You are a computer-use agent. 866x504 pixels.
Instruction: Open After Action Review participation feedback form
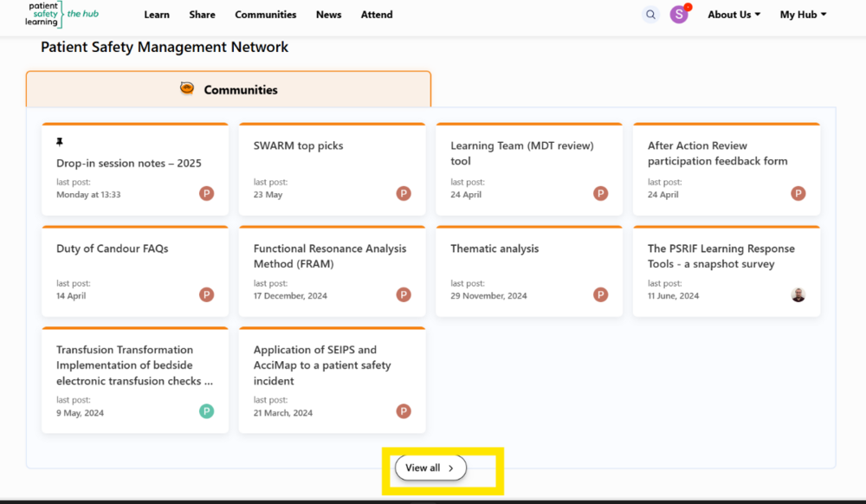(x=717, y=153)
